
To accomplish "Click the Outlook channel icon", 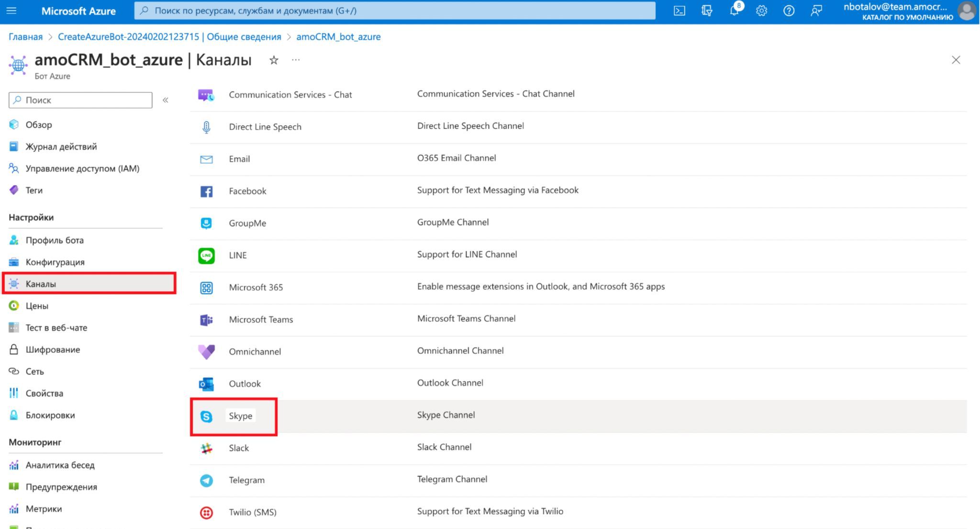I will pos(206,384).
